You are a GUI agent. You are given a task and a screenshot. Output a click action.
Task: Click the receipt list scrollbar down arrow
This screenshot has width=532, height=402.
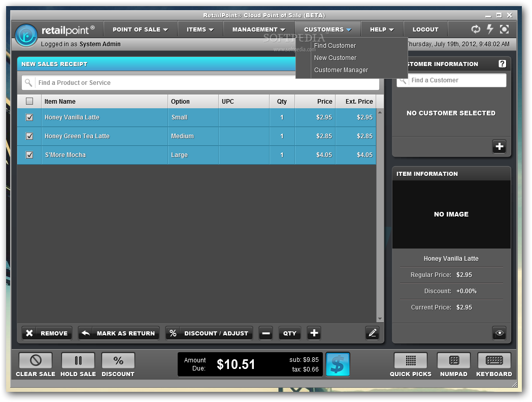[x=380, y=319]
